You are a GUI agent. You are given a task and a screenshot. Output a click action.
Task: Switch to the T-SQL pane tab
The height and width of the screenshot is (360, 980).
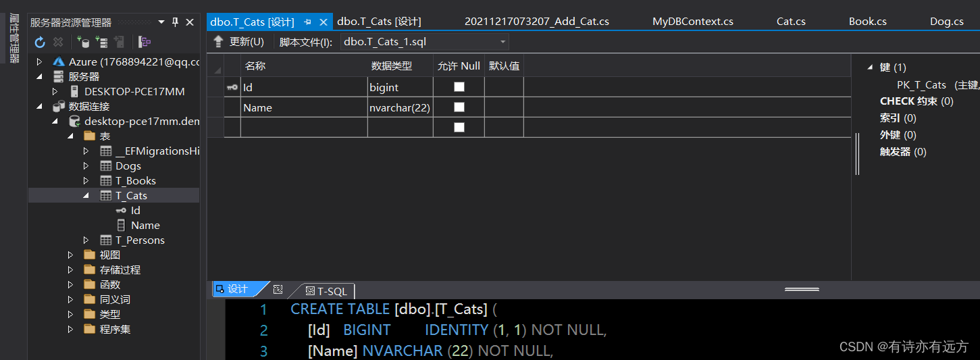click(x=326, y=291)
